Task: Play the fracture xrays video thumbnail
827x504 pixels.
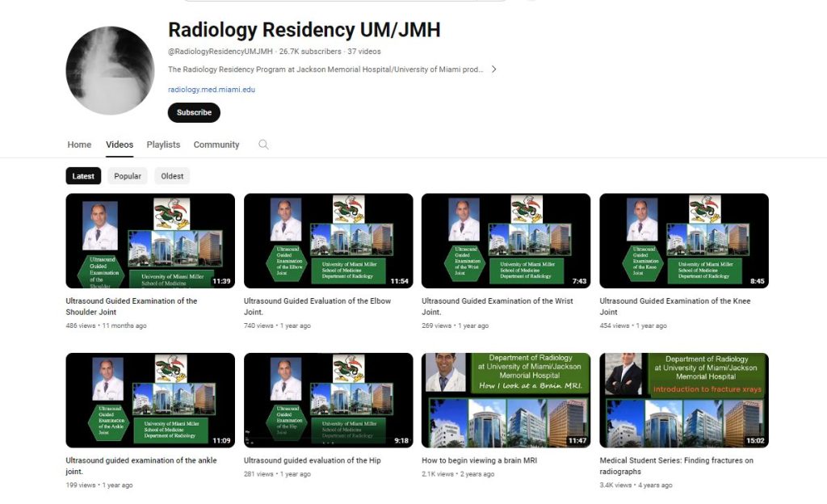Action: [683, 400]
